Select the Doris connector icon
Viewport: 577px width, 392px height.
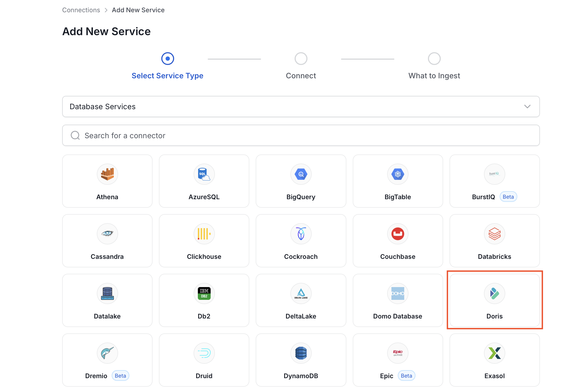pos(495,293)
